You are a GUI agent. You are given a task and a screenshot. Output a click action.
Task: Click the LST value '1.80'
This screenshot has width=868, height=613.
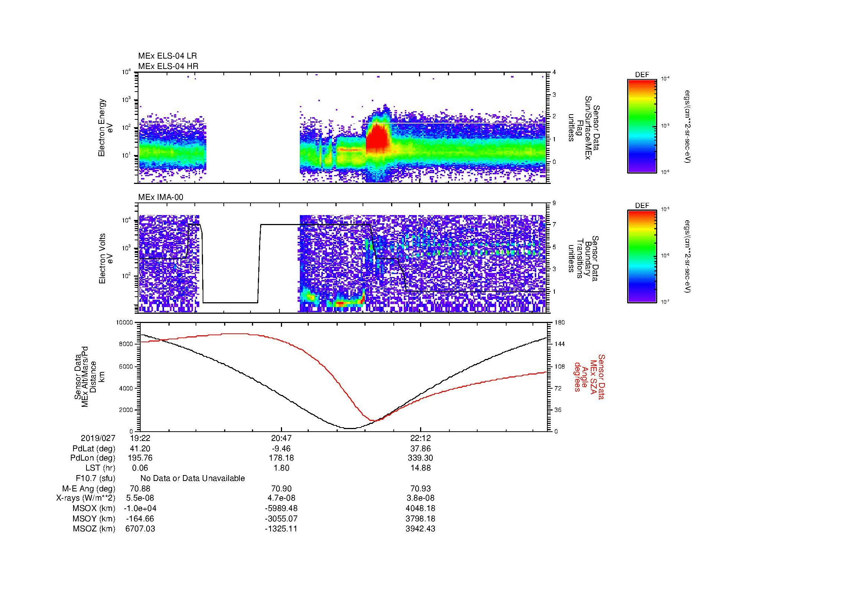281,468
